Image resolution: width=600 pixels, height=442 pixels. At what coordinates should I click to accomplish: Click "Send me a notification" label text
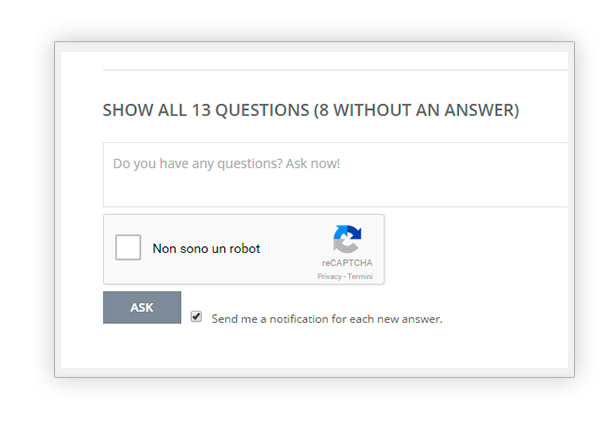click(326, 319)
